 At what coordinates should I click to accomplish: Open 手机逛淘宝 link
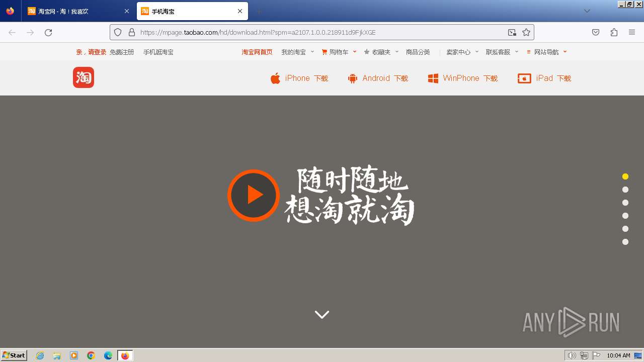(x=158, y=52)
